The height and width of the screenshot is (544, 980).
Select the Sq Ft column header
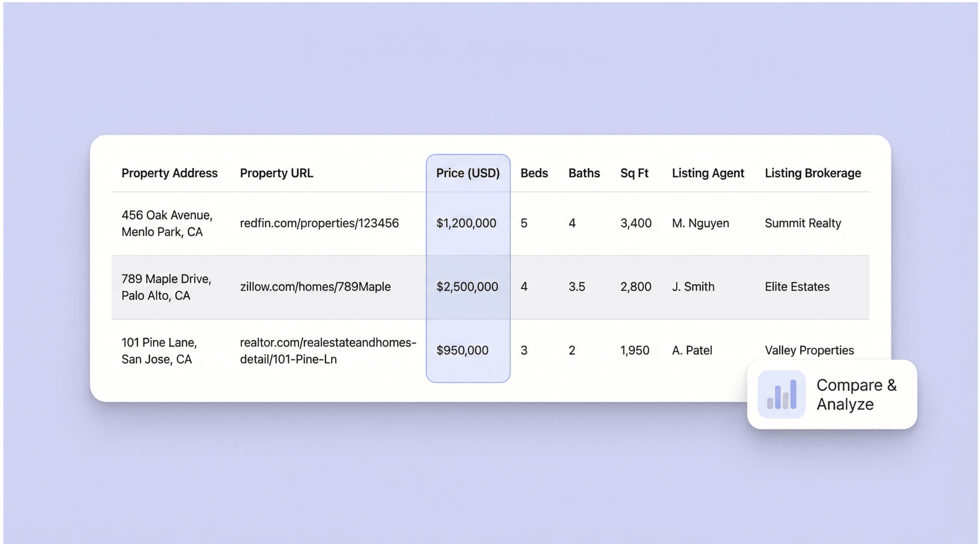point(634,173)
